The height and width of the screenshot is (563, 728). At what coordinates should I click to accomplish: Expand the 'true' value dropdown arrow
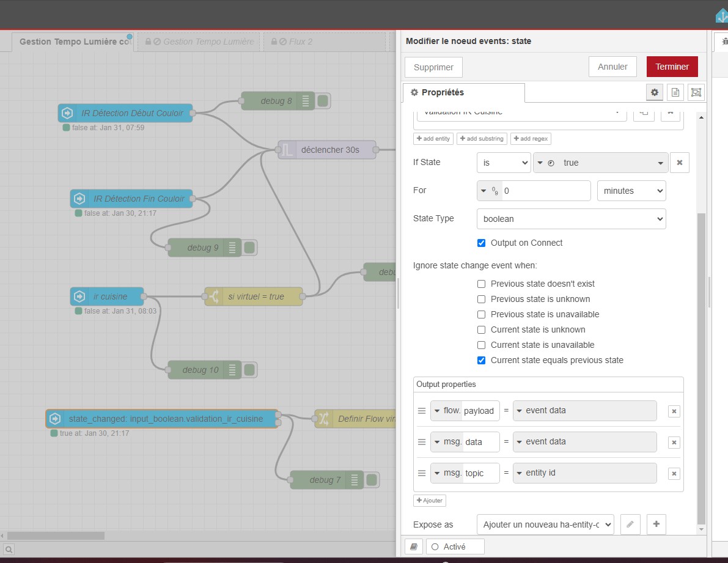(660, 163)
